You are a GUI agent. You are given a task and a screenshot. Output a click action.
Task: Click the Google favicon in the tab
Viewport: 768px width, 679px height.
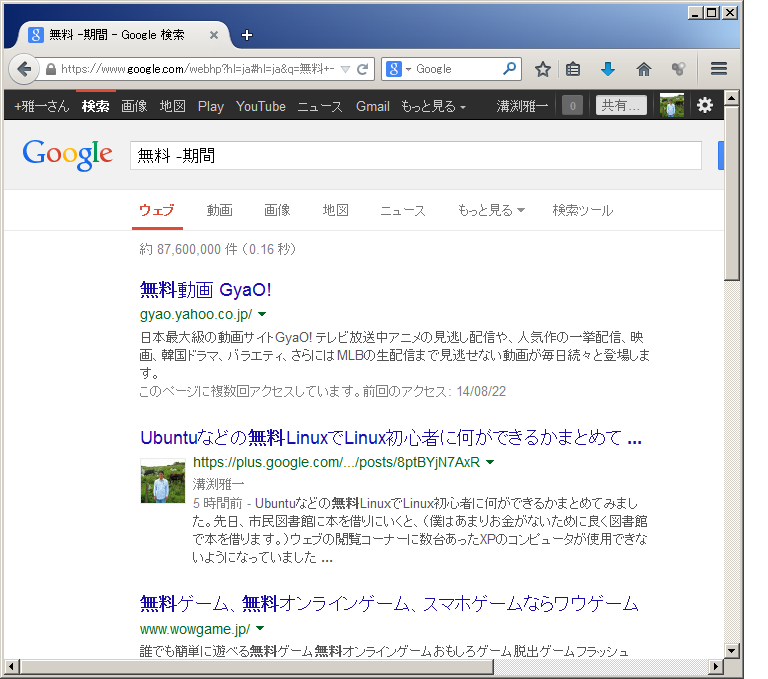coord(36,35)
